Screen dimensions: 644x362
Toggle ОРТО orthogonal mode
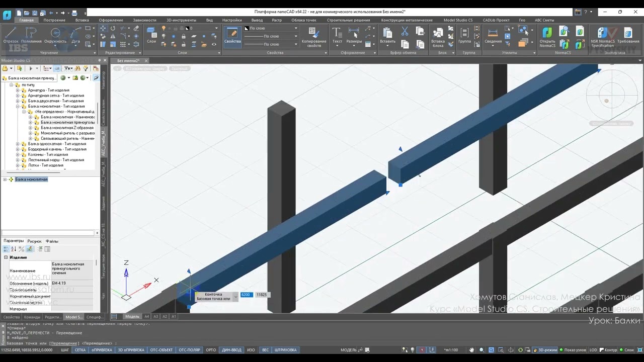pos(211,350)
